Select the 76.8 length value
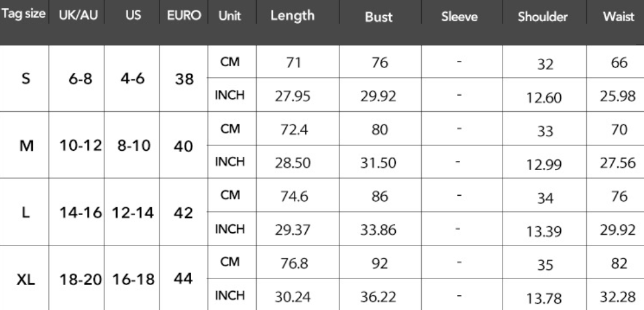Screen dimensions: 644x310 point(293,263)
